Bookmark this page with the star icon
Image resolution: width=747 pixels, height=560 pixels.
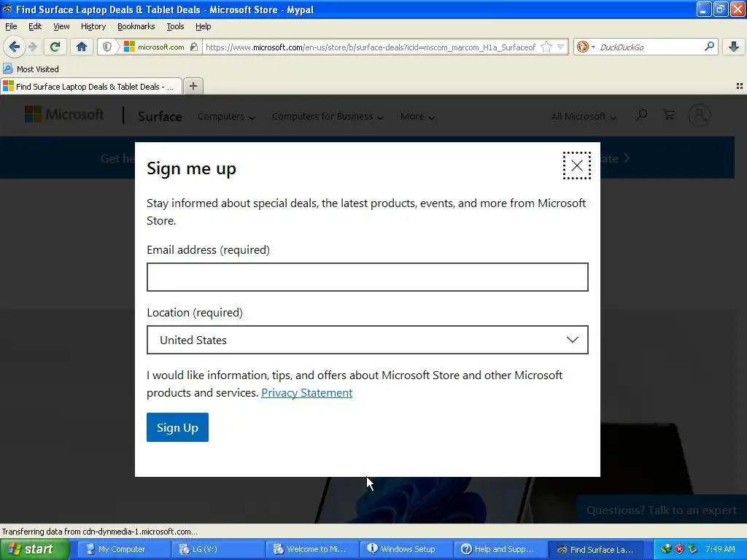pos(546,47)
